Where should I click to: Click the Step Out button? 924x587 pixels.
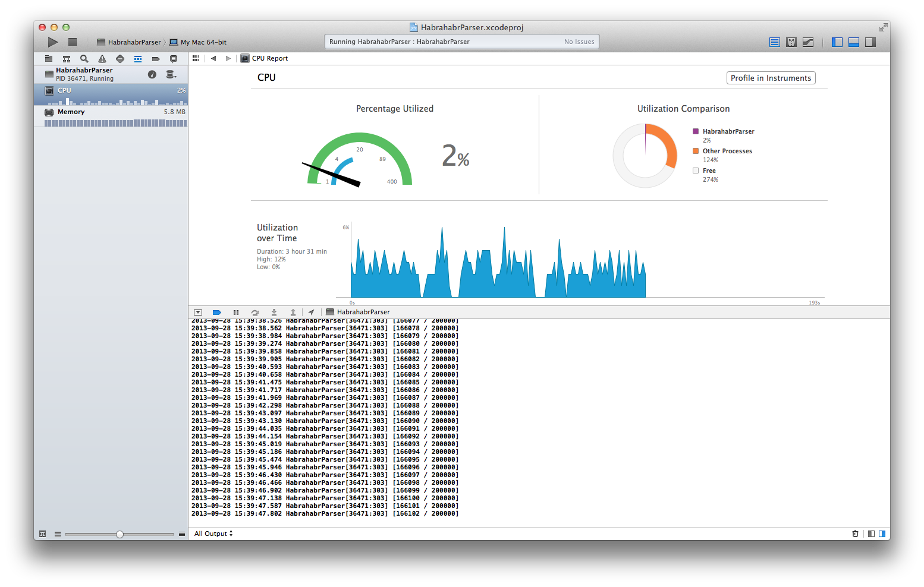[293, 313]
